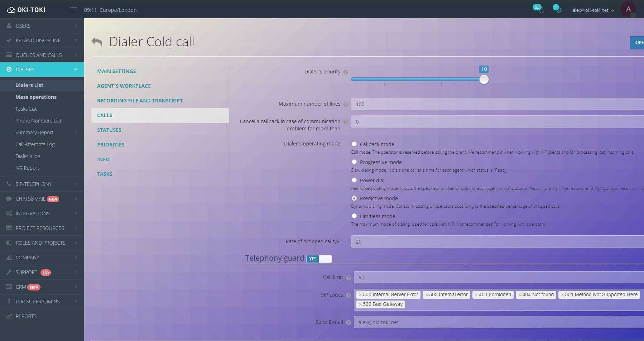This screenshot has width=644, height=341.
Task: Open the alex@oki-toki.net account dropdown
Action: (x=593, y=10)
